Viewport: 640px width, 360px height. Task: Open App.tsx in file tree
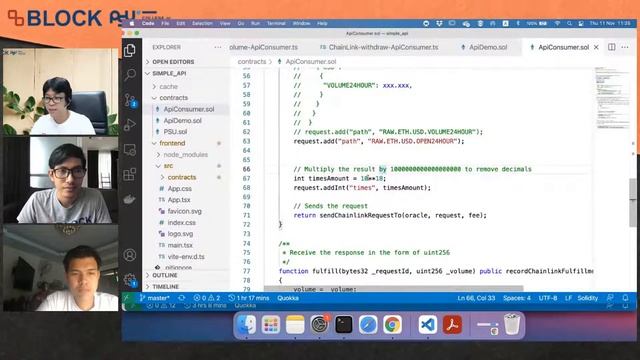click(x=179, y=200)
